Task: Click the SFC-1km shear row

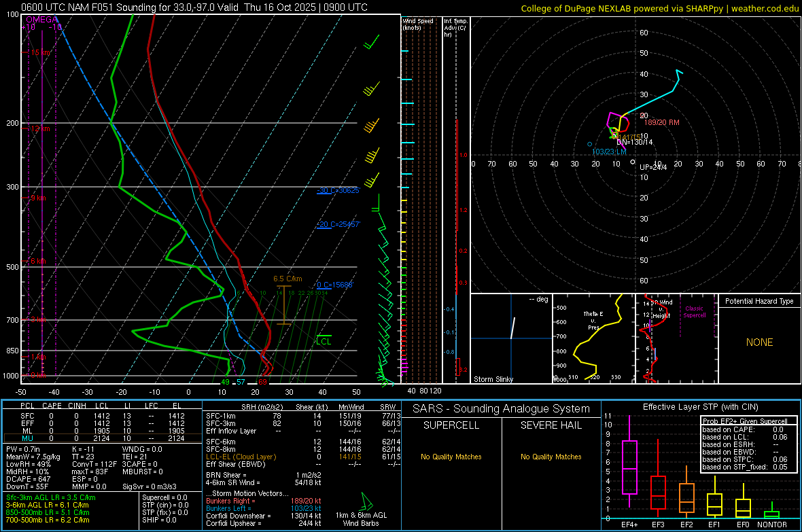Action: pyautogui.click(x=303, y=416)
